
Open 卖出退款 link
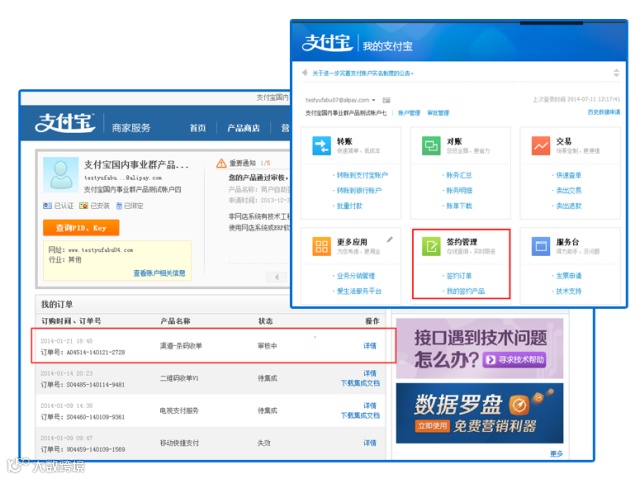pos(569,206)
